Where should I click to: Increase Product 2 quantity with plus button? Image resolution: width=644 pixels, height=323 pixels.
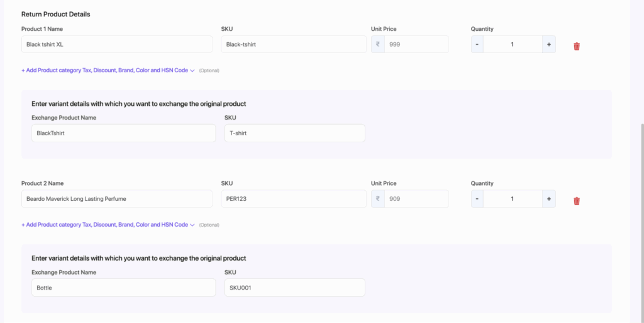548,199
